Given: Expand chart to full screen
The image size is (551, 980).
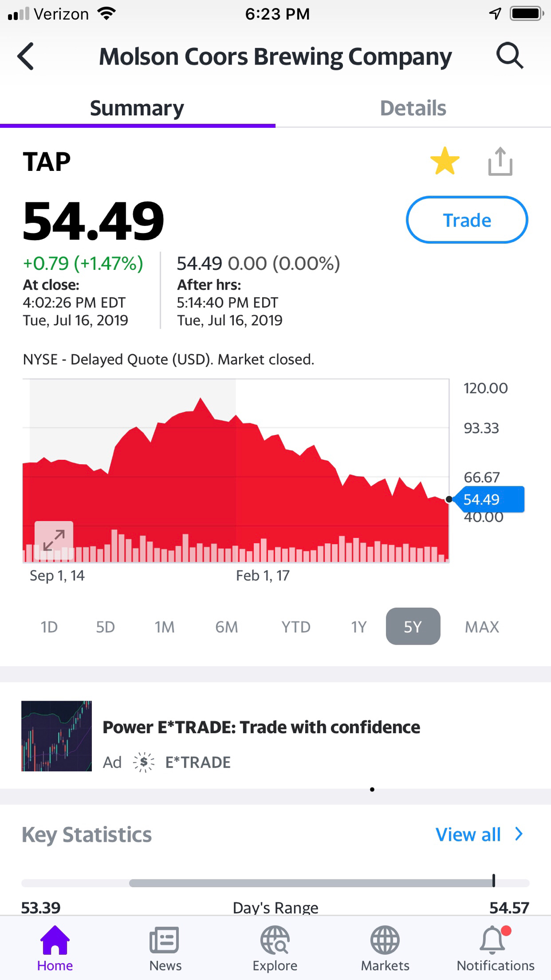Looking at the screenshot, I should point(54,540).
